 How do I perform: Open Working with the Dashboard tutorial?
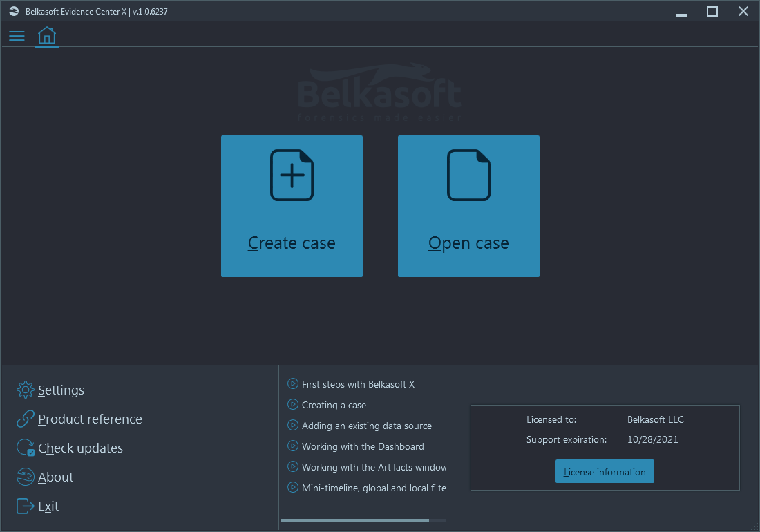point(363,447)
